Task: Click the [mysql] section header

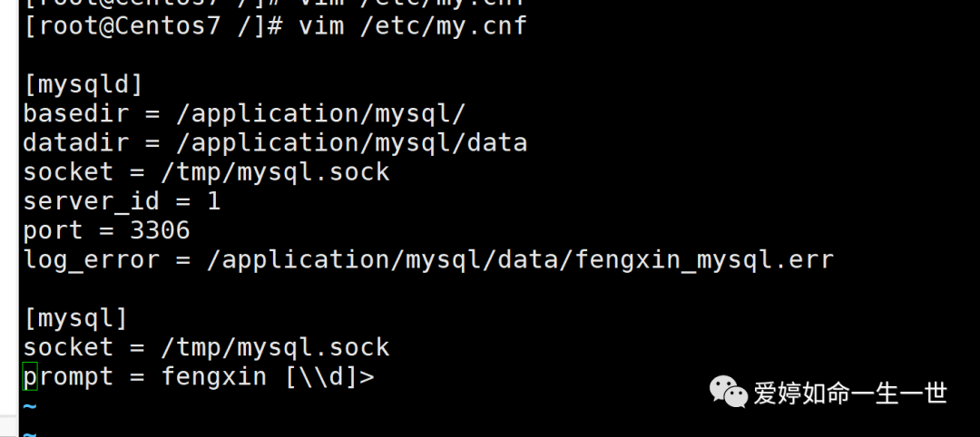Action: 75,318
